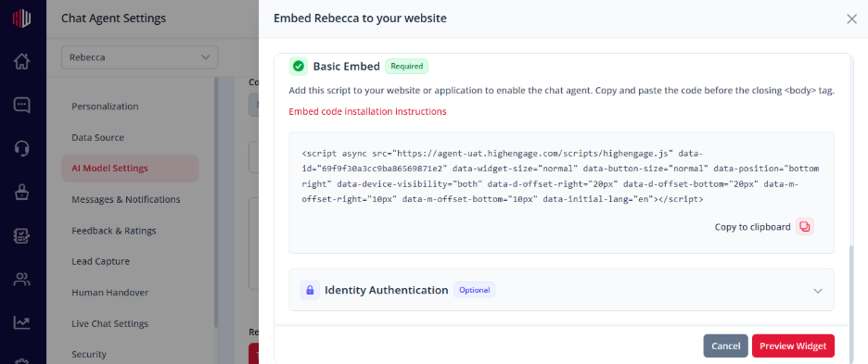Click the Preview Widget button
Screen dimensions: 868x364
click(793, 345)
